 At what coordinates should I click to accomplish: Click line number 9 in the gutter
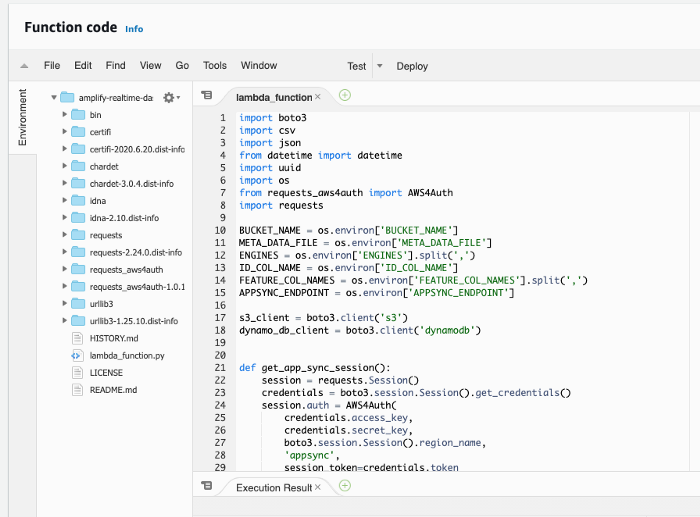pos(223,218)
